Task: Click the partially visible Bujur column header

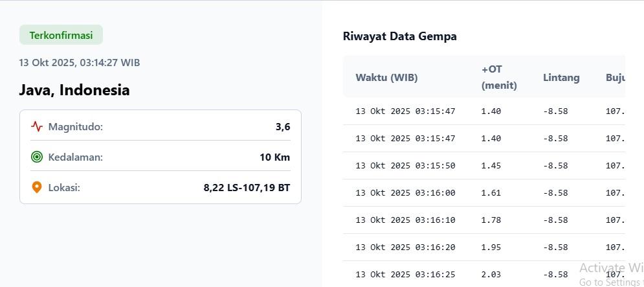Action: pos(615,78)
